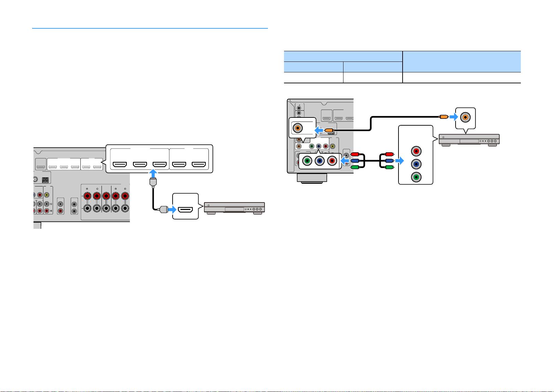Click the red component jack in the receiver callout
This screenshot has width=554, height=392.
pyautogui.click(x=332, y=160)
